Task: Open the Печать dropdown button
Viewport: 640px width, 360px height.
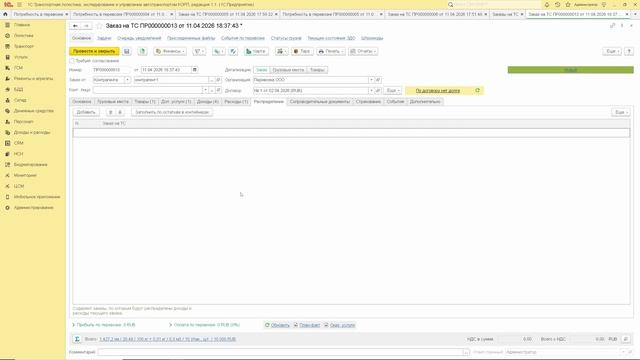Action: [331, 51]
